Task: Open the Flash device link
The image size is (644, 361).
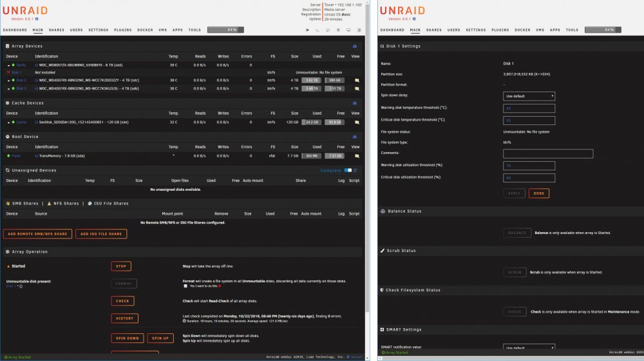Action: (x=16, y=156)
